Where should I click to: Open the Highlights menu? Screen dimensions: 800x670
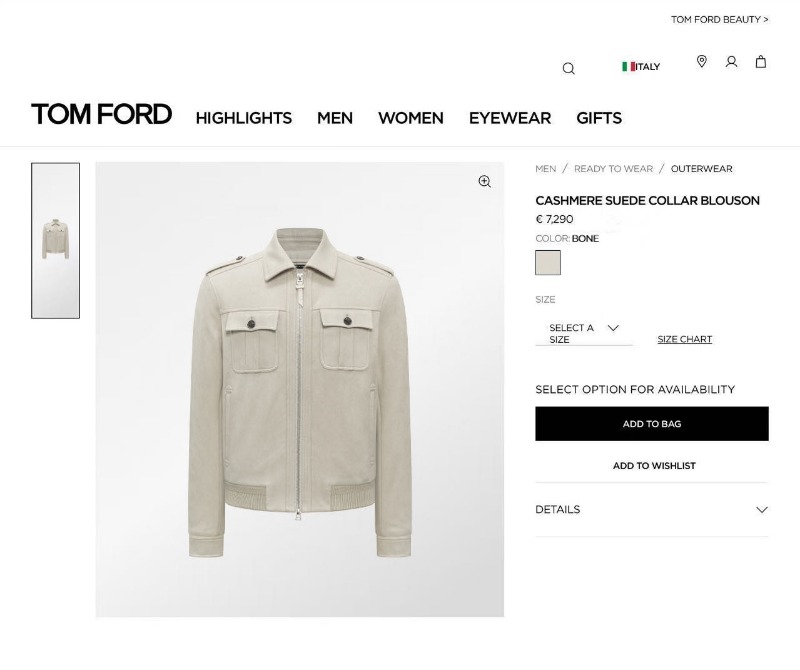[243, 118]
